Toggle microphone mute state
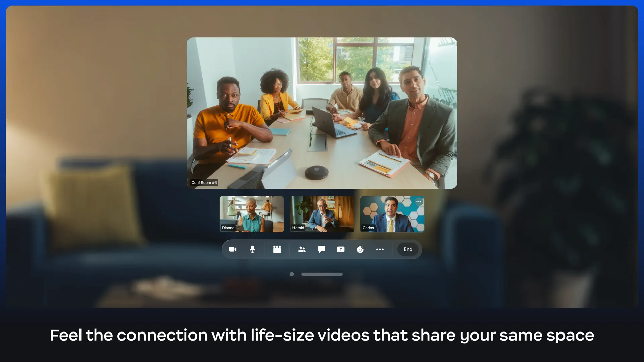Image resolution: width=644 pixels, height=362 pixels. click(x=252, y=249)
